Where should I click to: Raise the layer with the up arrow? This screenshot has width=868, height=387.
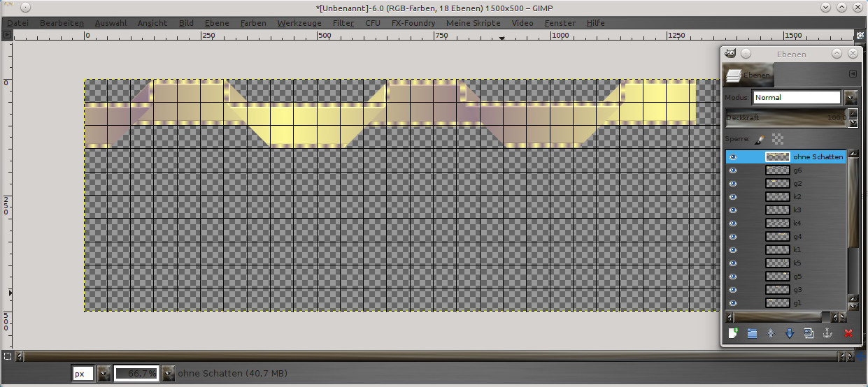click(x=771, y=333)
